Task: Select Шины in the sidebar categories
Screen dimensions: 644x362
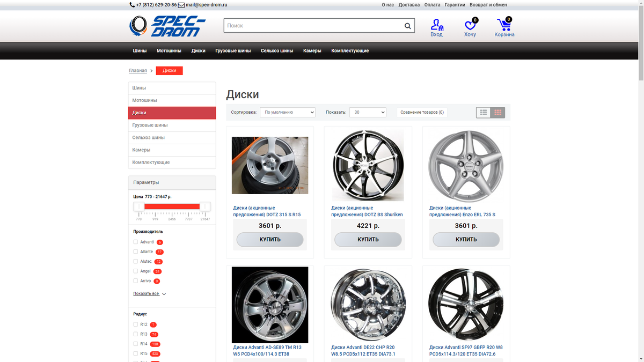Action: [x=172, y=88]
